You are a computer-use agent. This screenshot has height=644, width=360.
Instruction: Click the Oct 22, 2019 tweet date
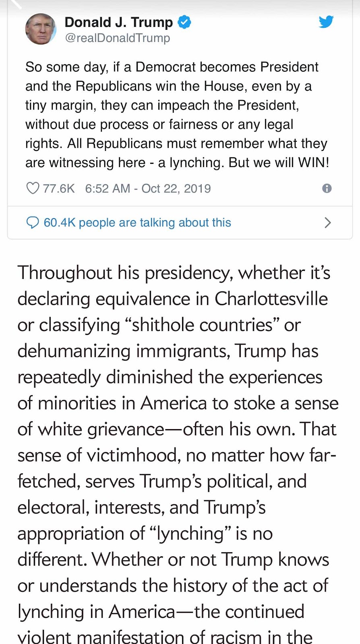(176, 188)
